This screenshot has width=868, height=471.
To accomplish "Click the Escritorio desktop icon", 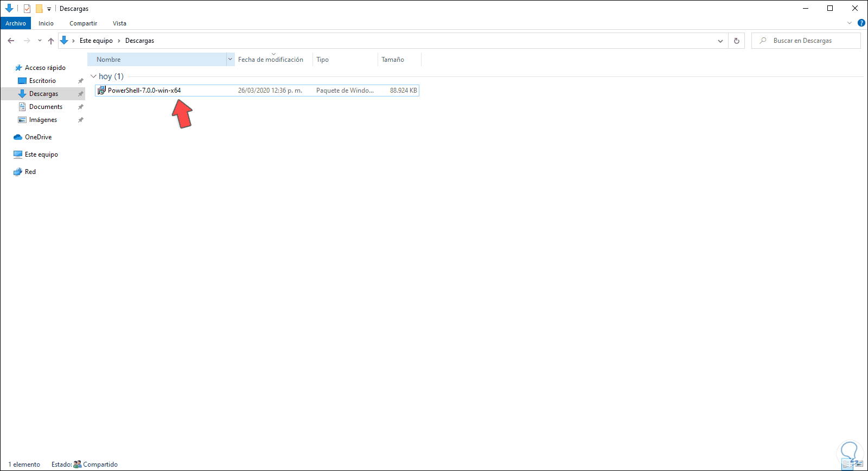I will pos(22,81).
